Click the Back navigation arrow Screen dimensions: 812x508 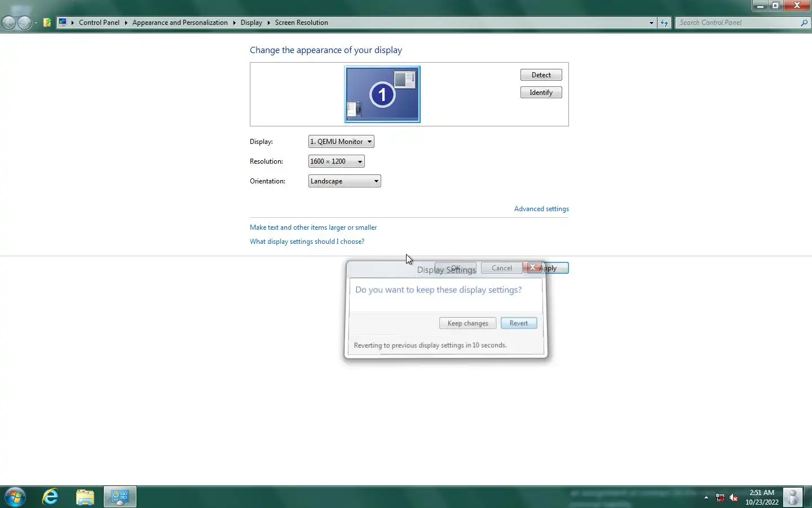click(8, 23)
